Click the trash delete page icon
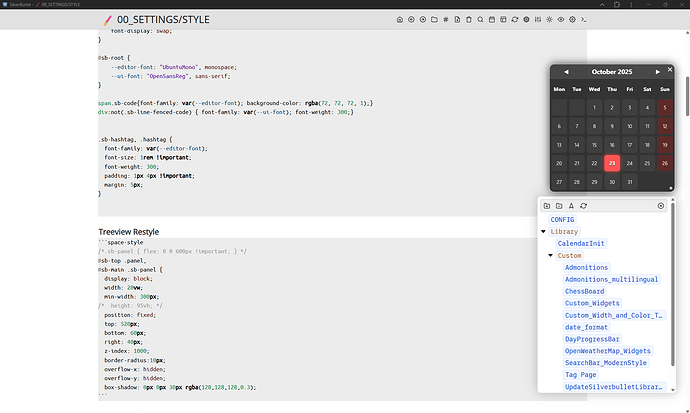This screenshot has width=690, height=413. pos(469,20)
